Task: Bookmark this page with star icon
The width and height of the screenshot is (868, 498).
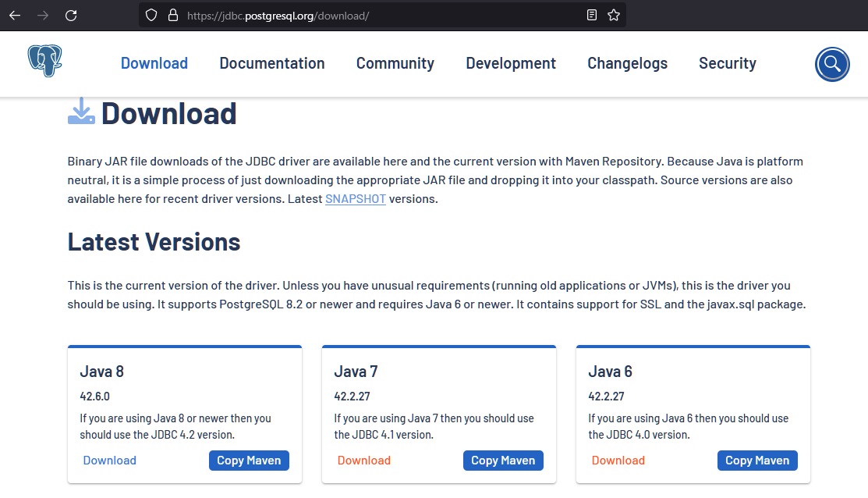Action: [614, 15]
